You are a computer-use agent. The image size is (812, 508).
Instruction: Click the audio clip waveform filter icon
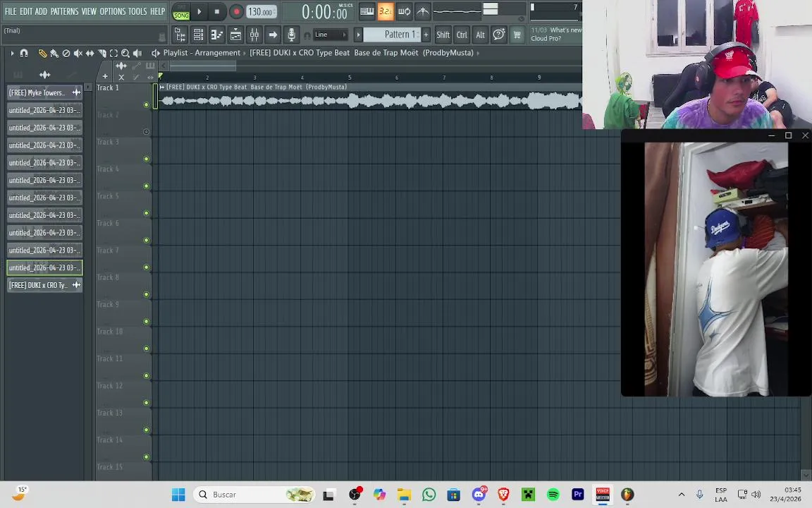[45, 75]
